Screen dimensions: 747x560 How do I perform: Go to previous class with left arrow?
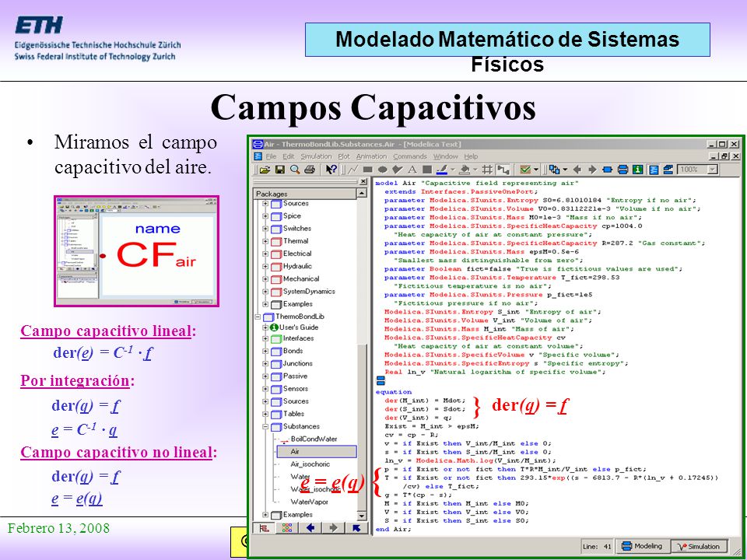[577, 170]
